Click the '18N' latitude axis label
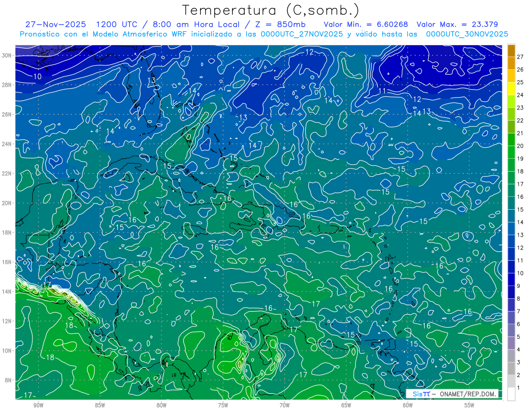Viewport: 532px width, 411px height. [x=7, y=232]
